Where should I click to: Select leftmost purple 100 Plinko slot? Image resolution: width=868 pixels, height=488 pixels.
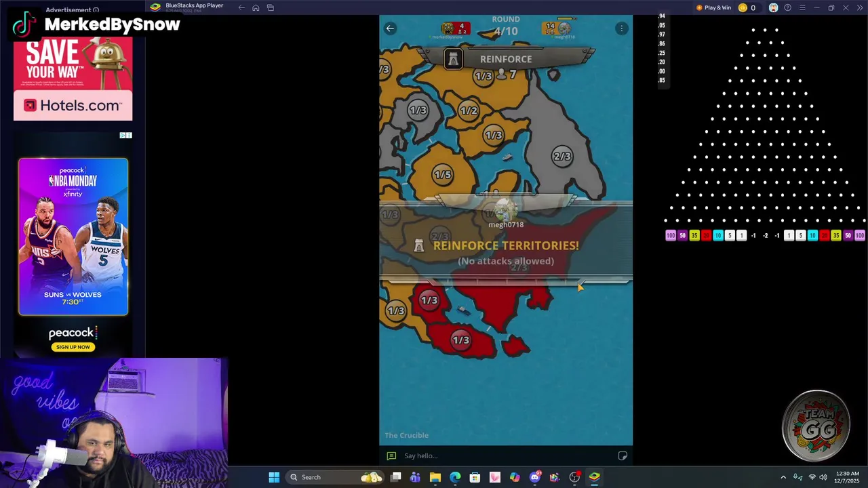(671, 236)
